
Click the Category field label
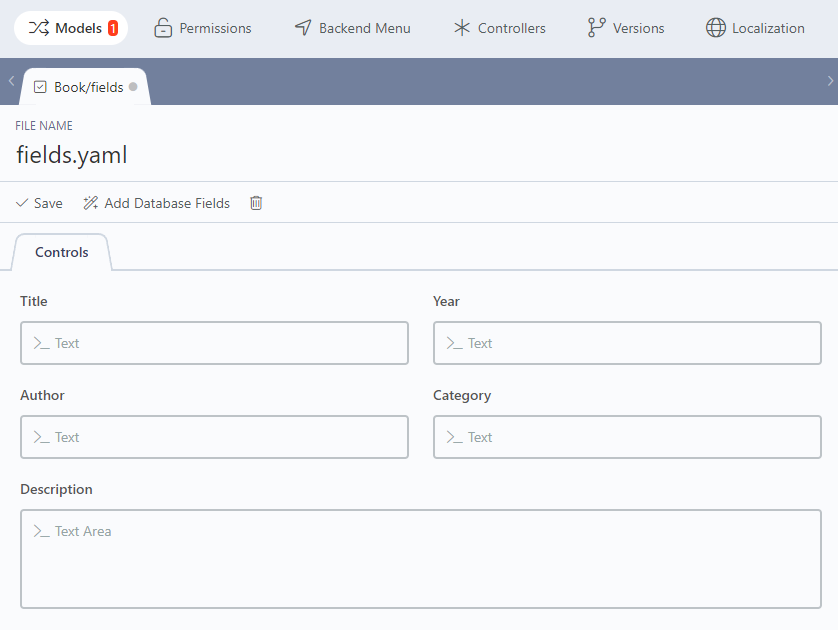[462, 395]
